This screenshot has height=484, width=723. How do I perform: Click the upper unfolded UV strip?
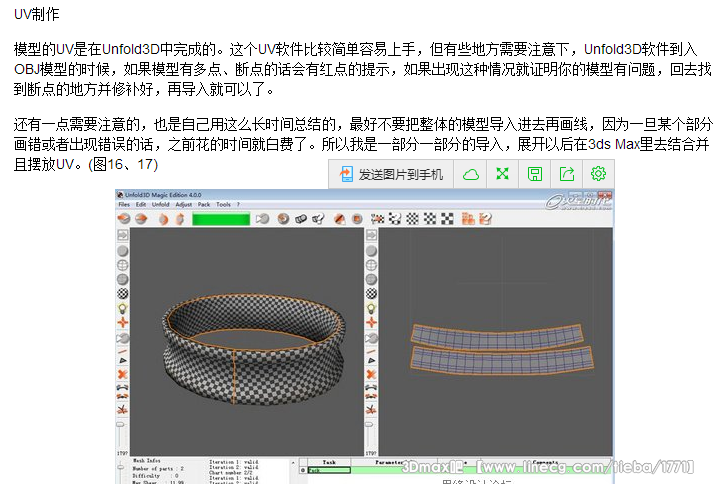click(x=497, y=335)
